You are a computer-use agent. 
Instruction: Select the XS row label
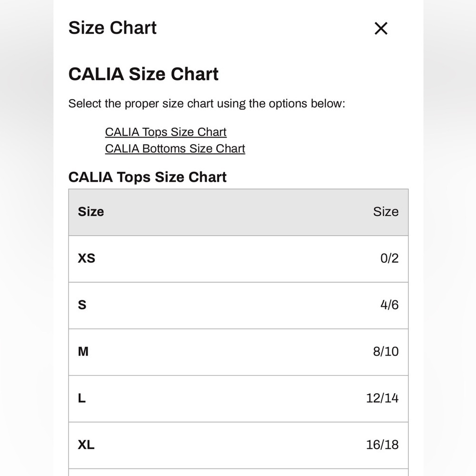click(87, 258)
